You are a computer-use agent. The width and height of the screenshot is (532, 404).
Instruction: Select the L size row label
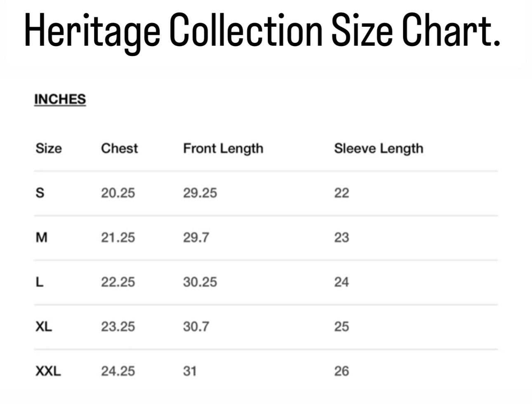pos(40,282)
